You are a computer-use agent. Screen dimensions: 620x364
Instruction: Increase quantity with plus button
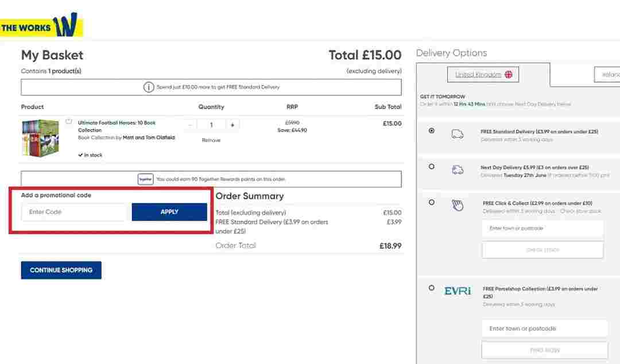tap(232, 125)
